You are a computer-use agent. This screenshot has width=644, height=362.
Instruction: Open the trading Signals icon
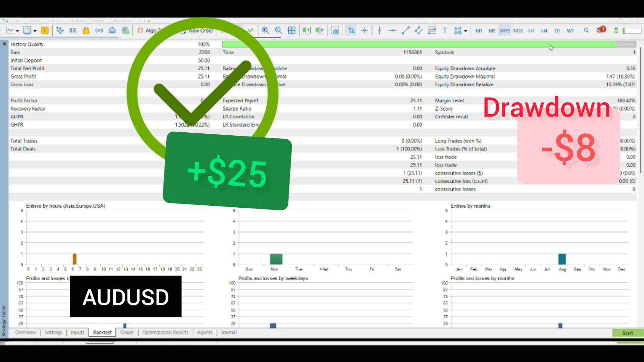(x=99, y=31)
